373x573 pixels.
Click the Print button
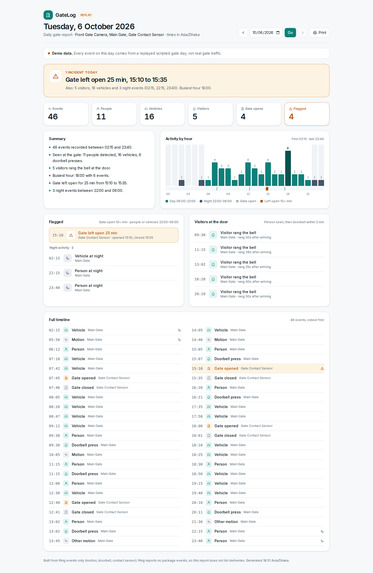click(x=320, y=33)
